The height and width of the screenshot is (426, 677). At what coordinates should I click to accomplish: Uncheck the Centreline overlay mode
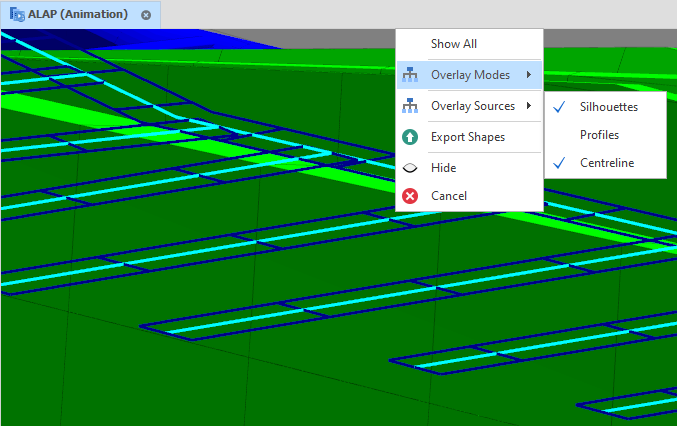(605, 163)
